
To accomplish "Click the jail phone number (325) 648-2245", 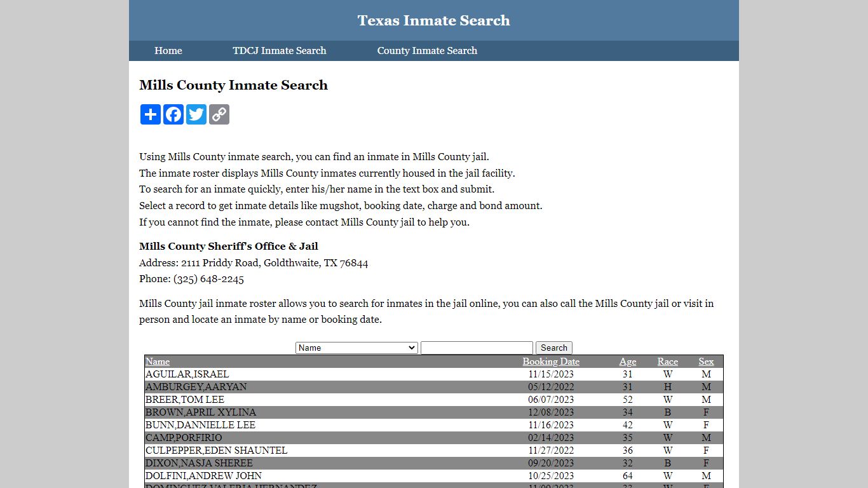I will [208, 279].
